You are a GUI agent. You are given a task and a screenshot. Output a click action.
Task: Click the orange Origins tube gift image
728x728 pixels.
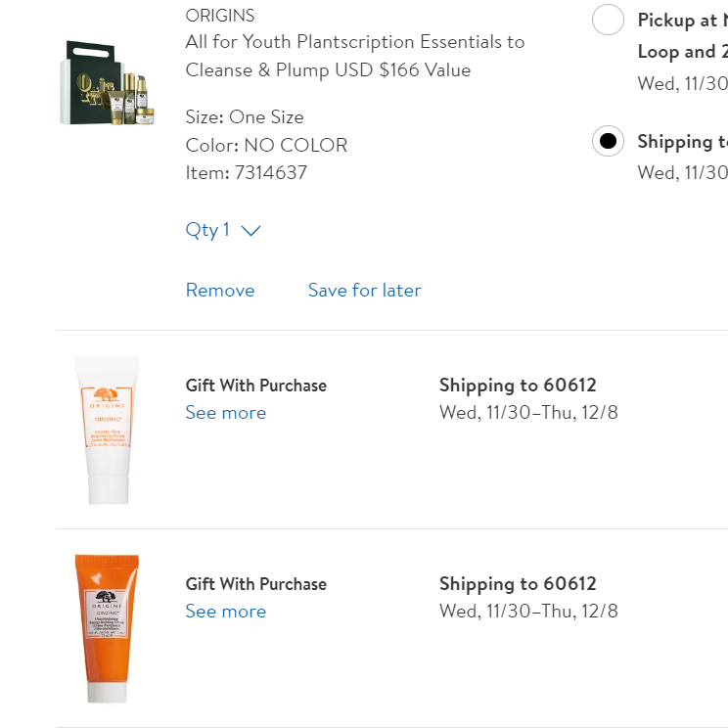pyautogui.click(x=108, y=627)
